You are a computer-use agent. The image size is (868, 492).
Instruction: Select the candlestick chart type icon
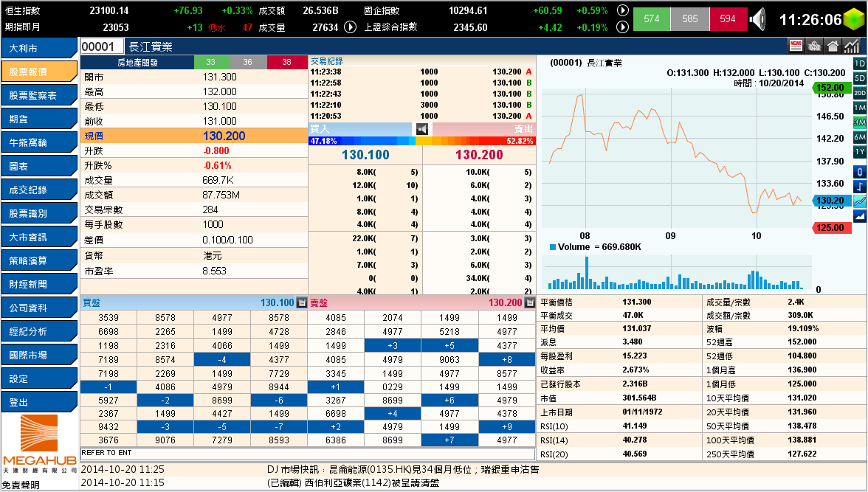click(860, 172)
